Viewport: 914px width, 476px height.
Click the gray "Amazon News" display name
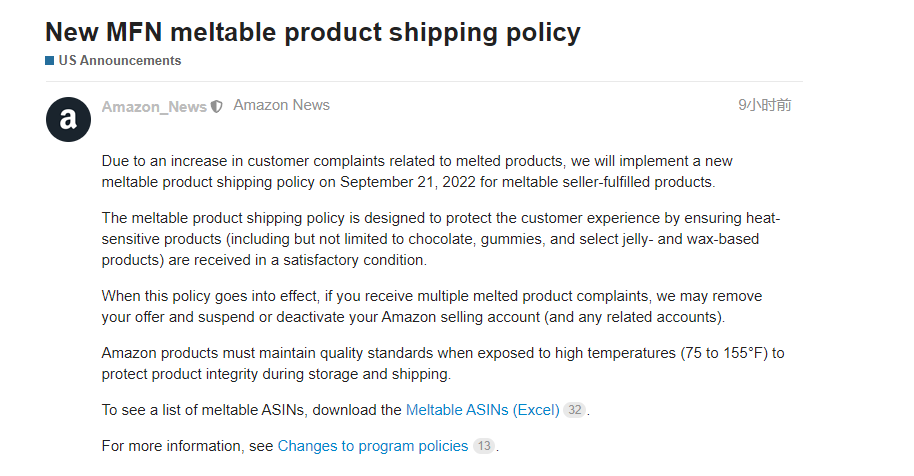(281, 105)
